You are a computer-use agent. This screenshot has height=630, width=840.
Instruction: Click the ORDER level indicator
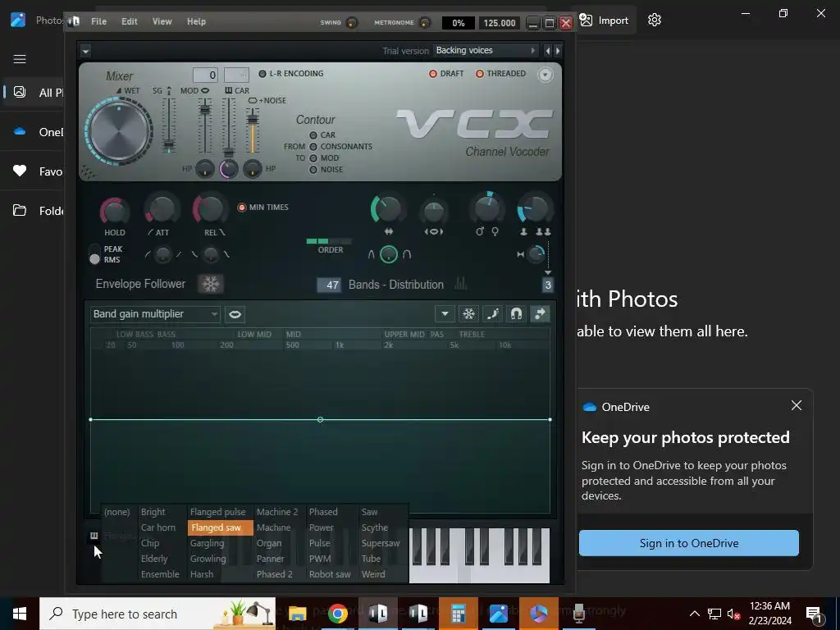point(329,242)
